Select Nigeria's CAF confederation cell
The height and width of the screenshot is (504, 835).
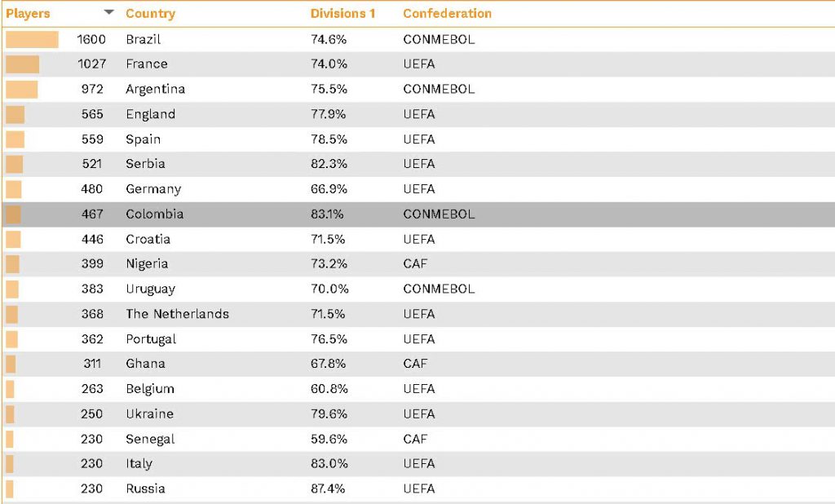tap(415, 264)
